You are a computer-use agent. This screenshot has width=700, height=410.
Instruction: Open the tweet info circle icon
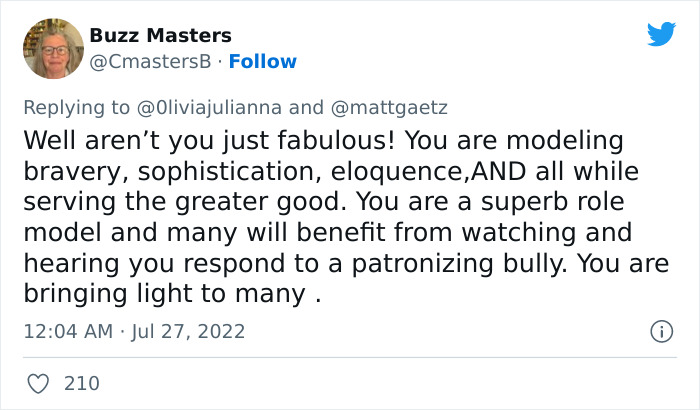tap(660, 331)
